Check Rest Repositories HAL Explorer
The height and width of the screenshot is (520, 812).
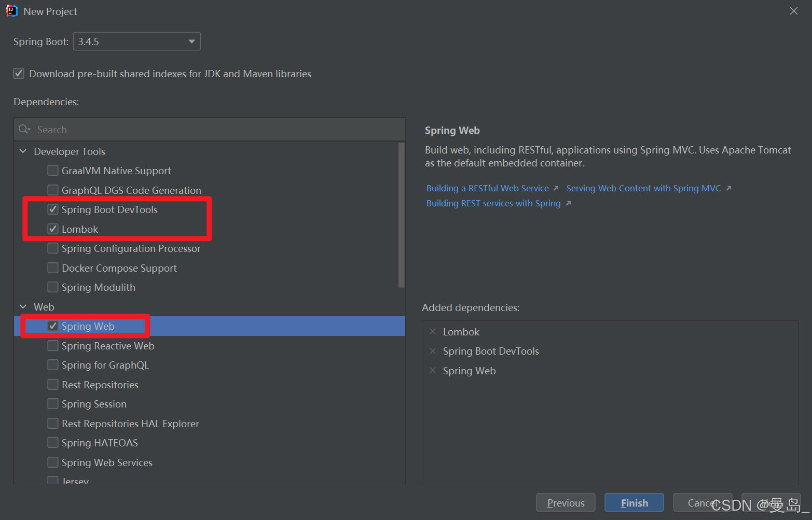click(53, 424)
